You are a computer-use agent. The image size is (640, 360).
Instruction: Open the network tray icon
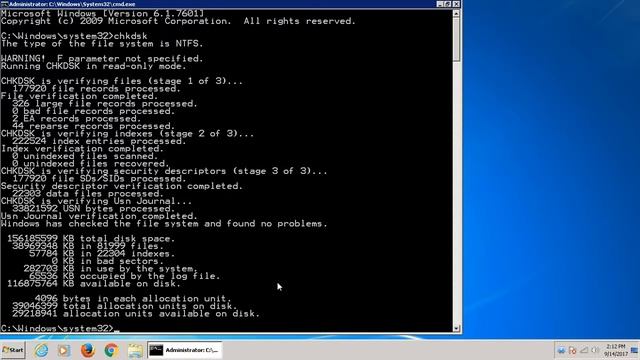[x=584, y=351]
